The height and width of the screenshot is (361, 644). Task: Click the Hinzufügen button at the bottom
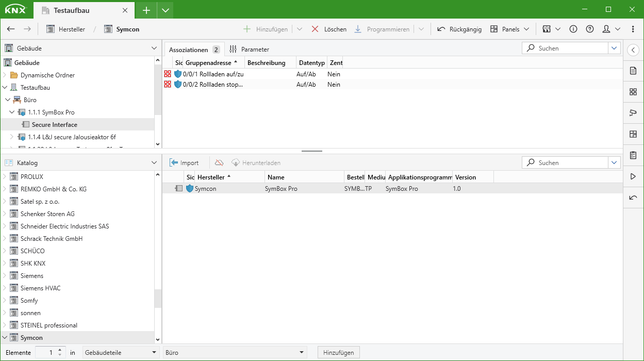[x=338, y=352]
